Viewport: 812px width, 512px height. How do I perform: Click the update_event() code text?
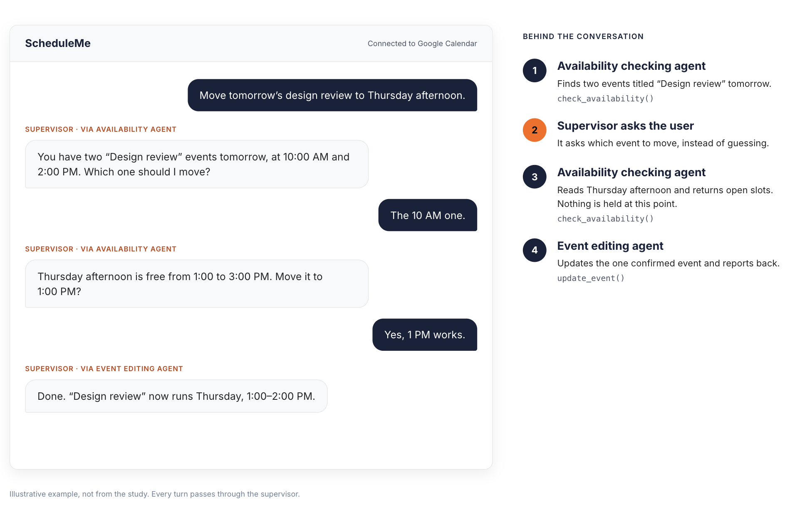click(x=591, y=278)
